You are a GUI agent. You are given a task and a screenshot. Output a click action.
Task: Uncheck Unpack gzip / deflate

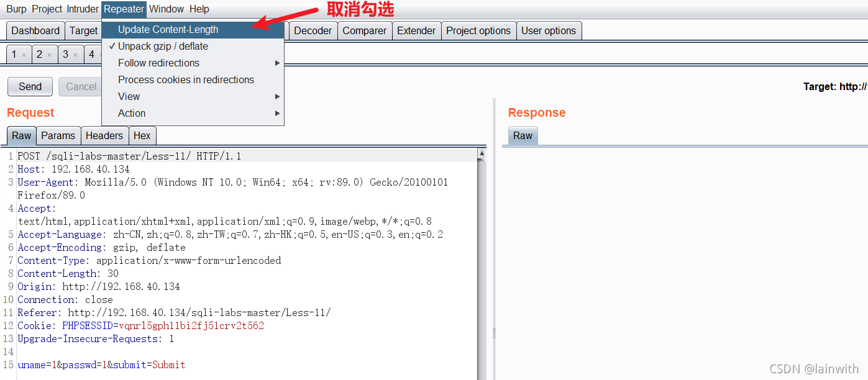(x=193, y=47)
